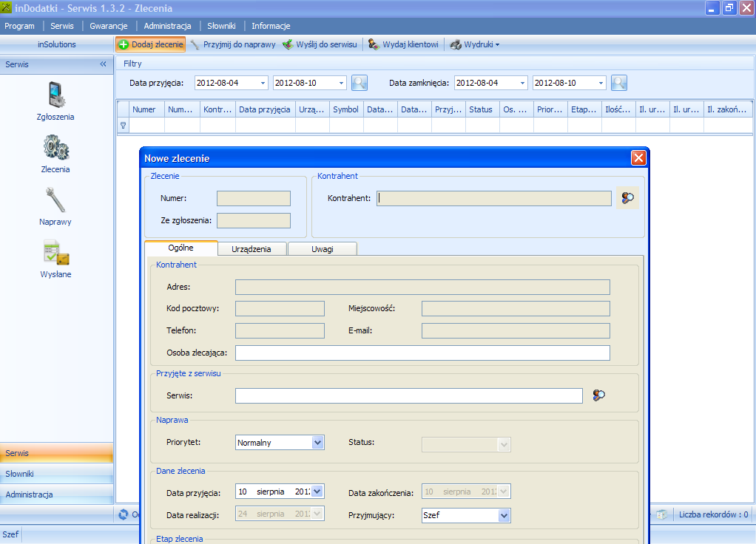Open the Naprawy wrench icon
756x544 pixels.
coord(55,200)
